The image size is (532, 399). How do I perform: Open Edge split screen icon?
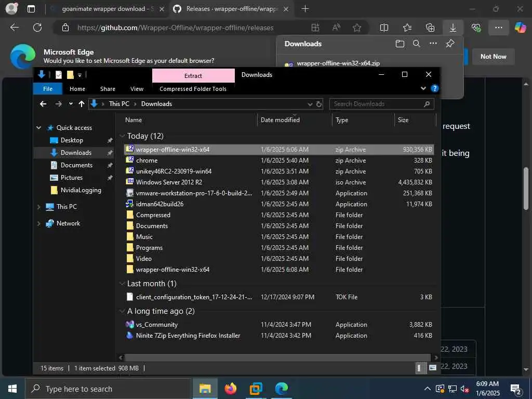(384, 28)
